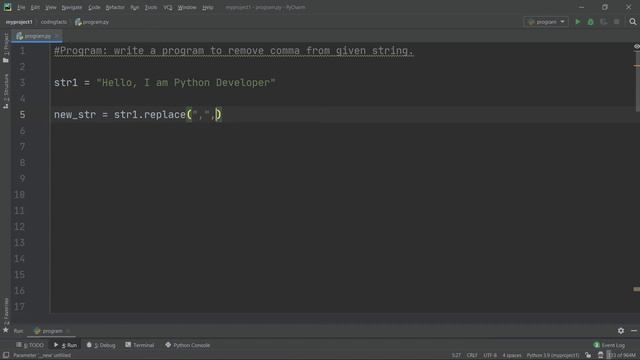This screenshot has height=360, width=640.
Task: Open the Event Log
Action: 609,345
